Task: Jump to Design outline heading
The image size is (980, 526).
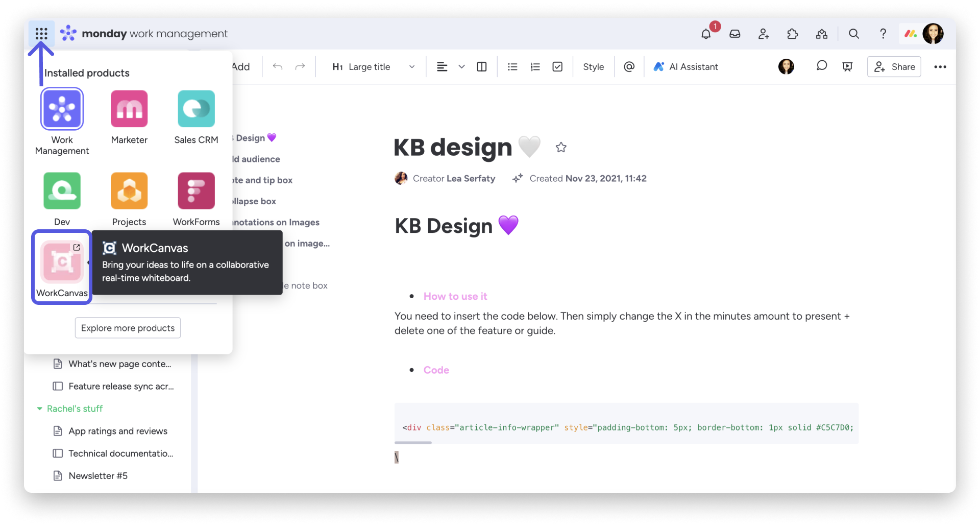Action: pos(255,138)
